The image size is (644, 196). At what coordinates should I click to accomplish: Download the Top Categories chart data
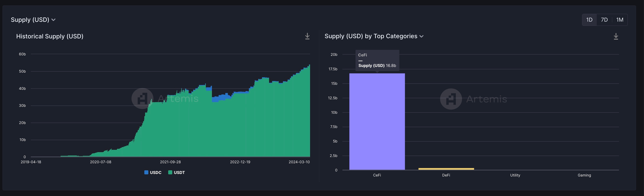coord(616,36)
